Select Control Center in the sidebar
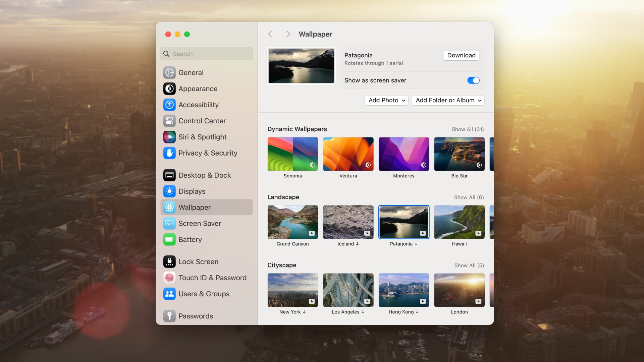 (x=207, y=121)
